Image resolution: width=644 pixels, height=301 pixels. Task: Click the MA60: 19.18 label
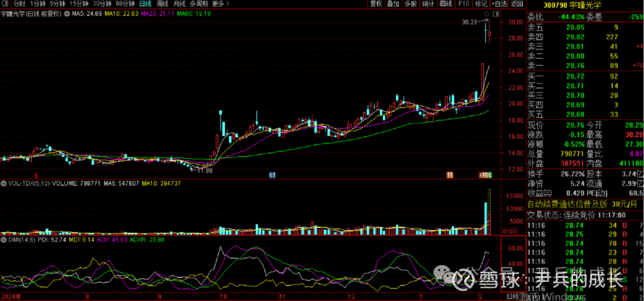coord(194,14)
